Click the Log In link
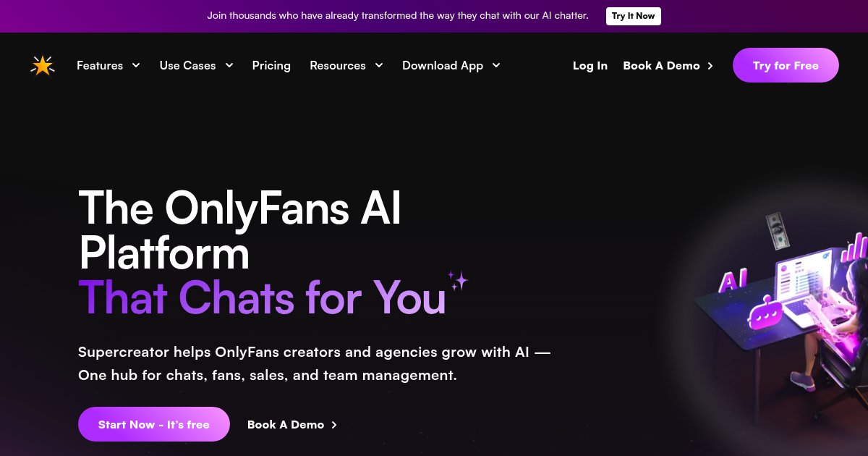 point(590,66)
